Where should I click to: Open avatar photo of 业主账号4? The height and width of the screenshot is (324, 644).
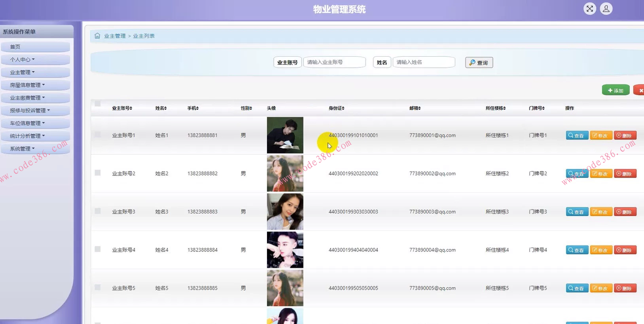click(285, 250)
